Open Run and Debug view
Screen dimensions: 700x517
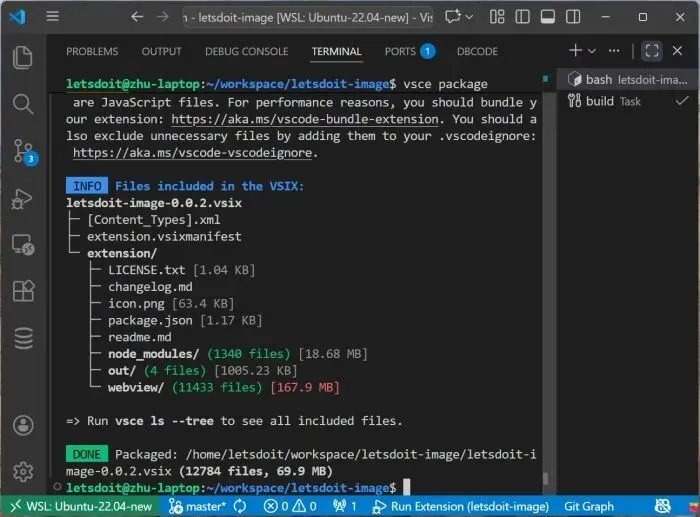[x=22, y=199]
